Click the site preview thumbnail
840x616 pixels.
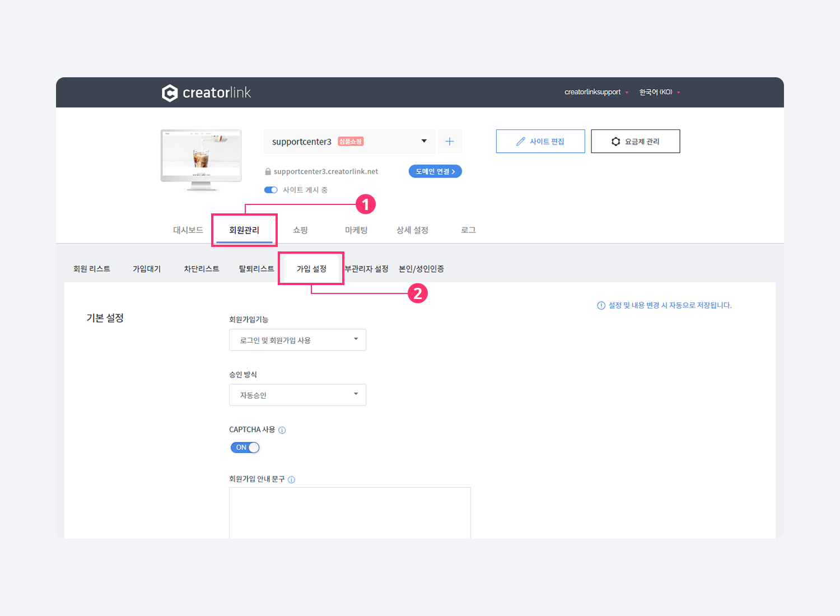[x=201, y=157]
